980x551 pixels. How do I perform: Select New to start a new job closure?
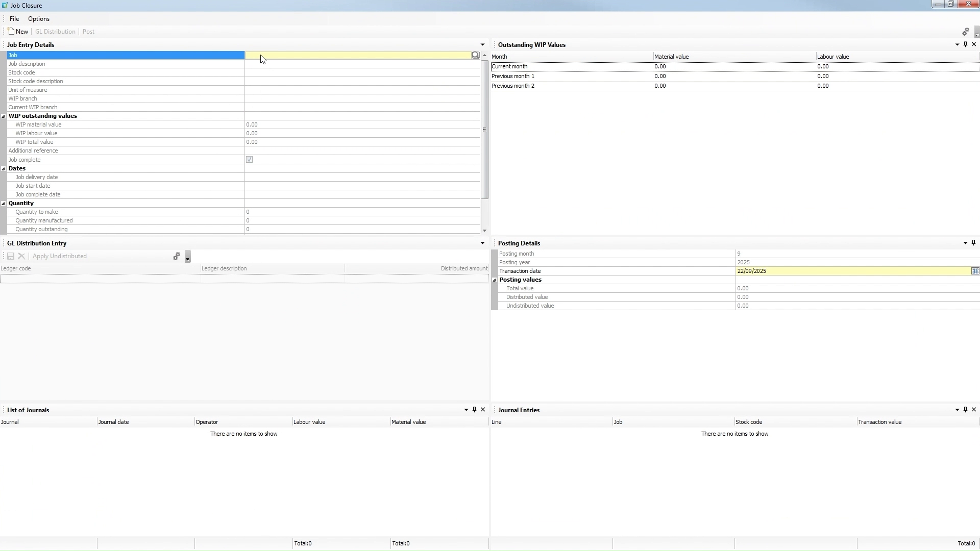18,31
